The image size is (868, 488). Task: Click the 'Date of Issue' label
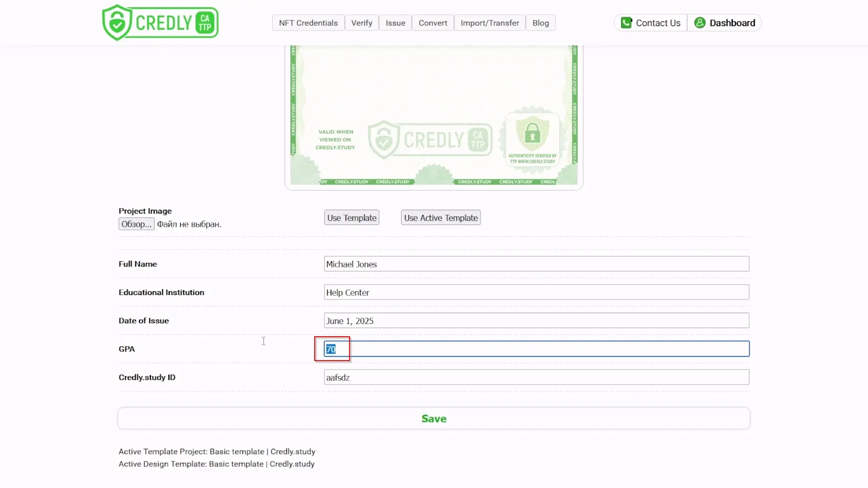click(144, 321)
